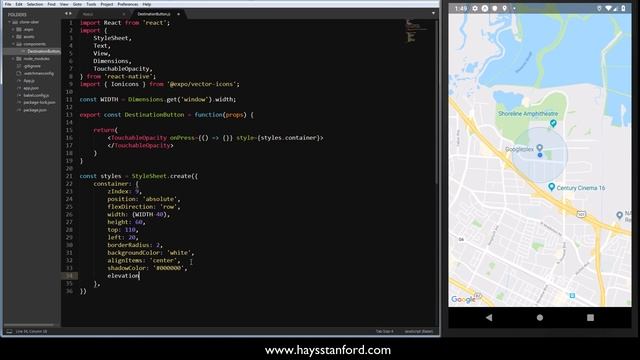This screenshot has height=360, width=640.
Task: Open the Edit menu
Action: coord(19,4)
